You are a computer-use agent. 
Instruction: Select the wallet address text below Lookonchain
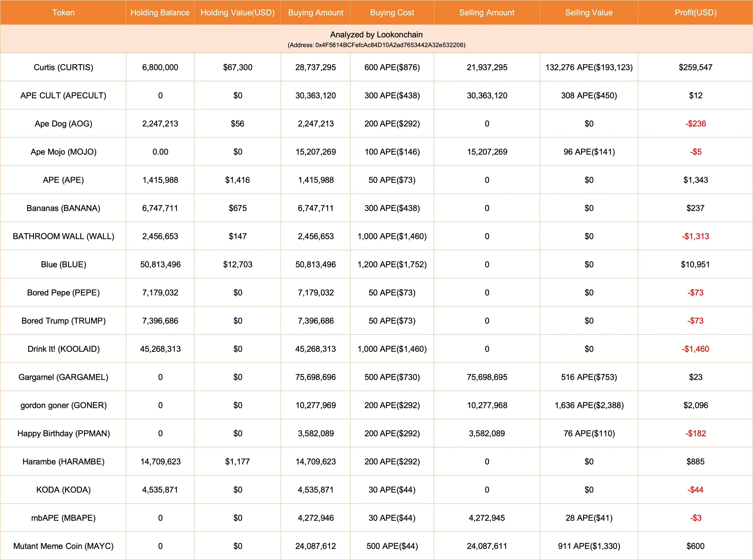point(376,44)
